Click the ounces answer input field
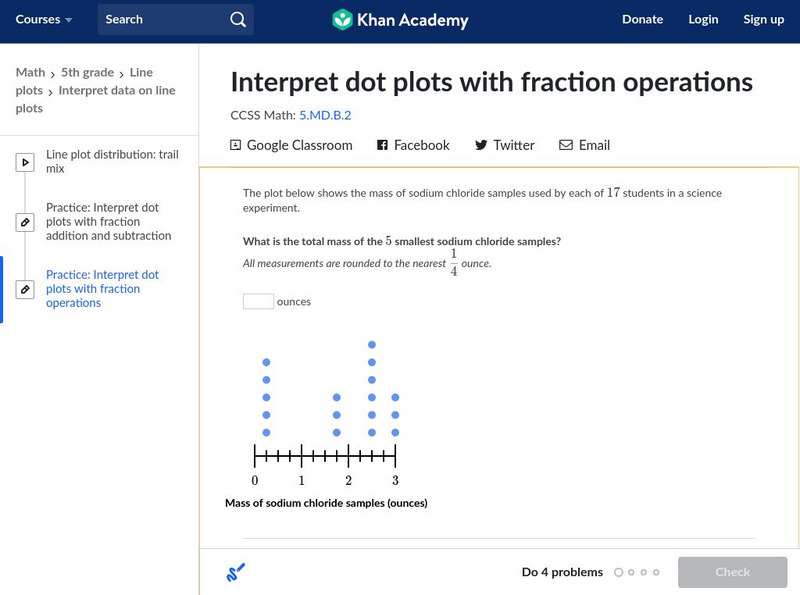800x595 pixels. 258,301
